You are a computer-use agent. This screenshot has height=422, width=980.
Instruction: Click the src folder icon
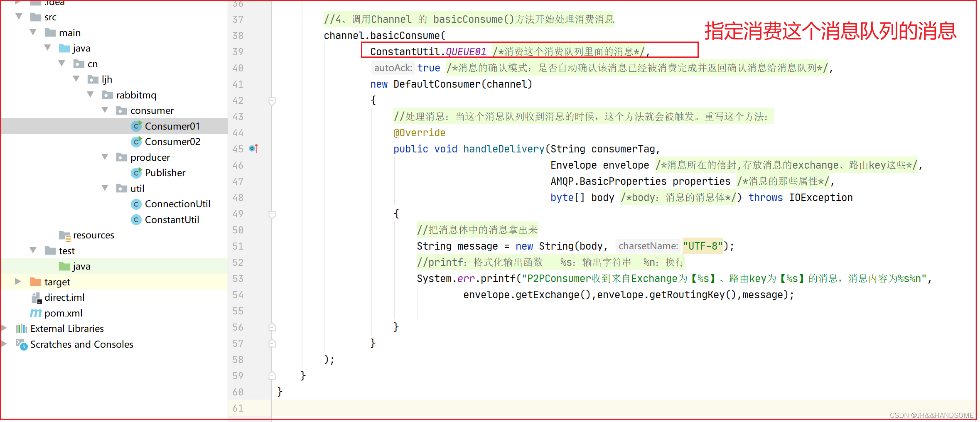tap(36, 17)
